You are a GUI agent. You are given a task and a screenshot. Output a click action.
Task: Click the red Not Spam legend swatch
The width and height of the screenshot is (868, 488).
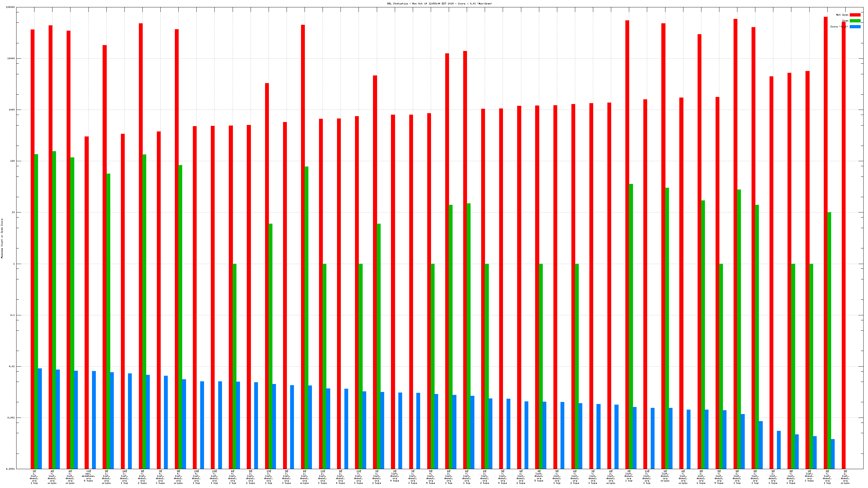point(855,15)
